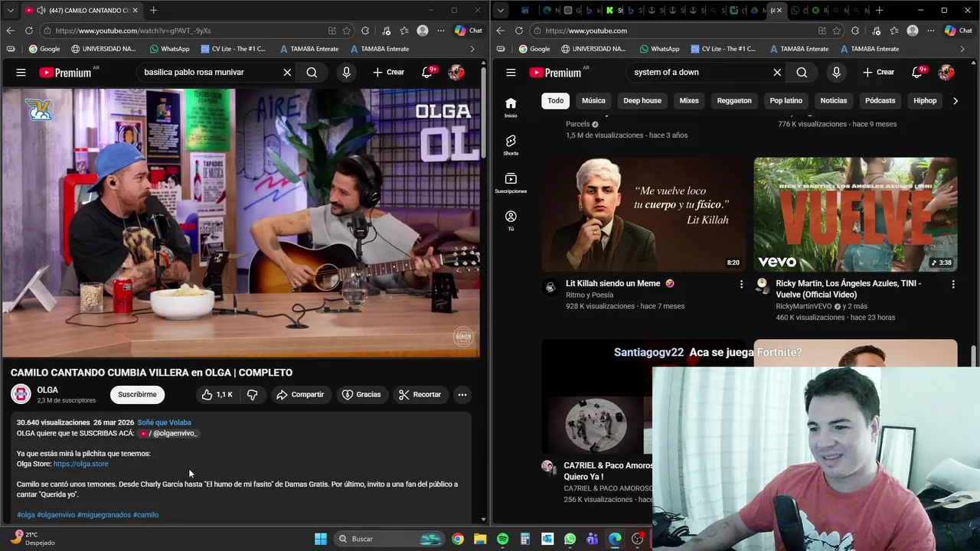980x551 pixels.
Task: Open File Explorer from the taskbar
Action: click(x=480, y=539)
